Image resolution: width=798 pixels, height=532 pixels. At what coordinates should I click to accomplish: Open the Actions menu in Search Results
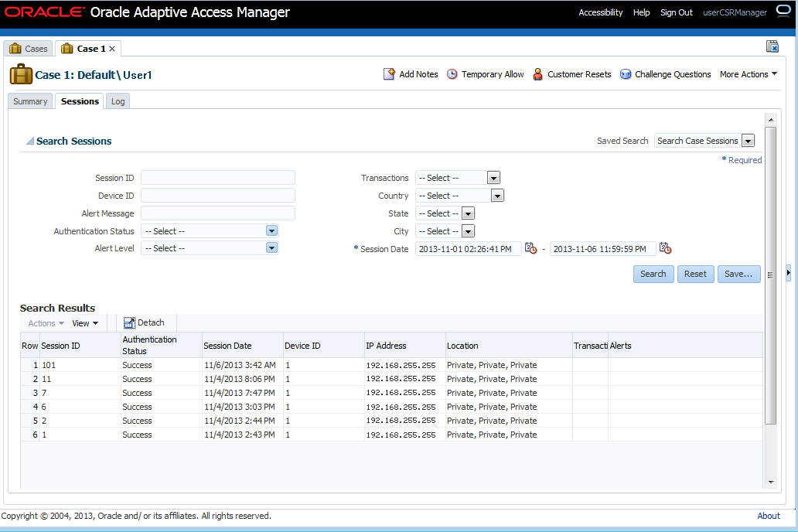tap(46, 323)
